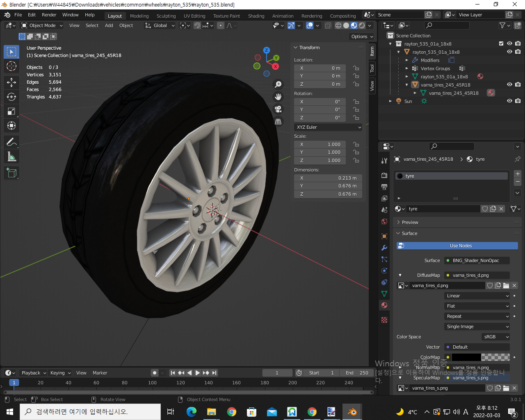Select the Rotate tool in toolbar
525x420 pixels.
click(x=11, y=97)
